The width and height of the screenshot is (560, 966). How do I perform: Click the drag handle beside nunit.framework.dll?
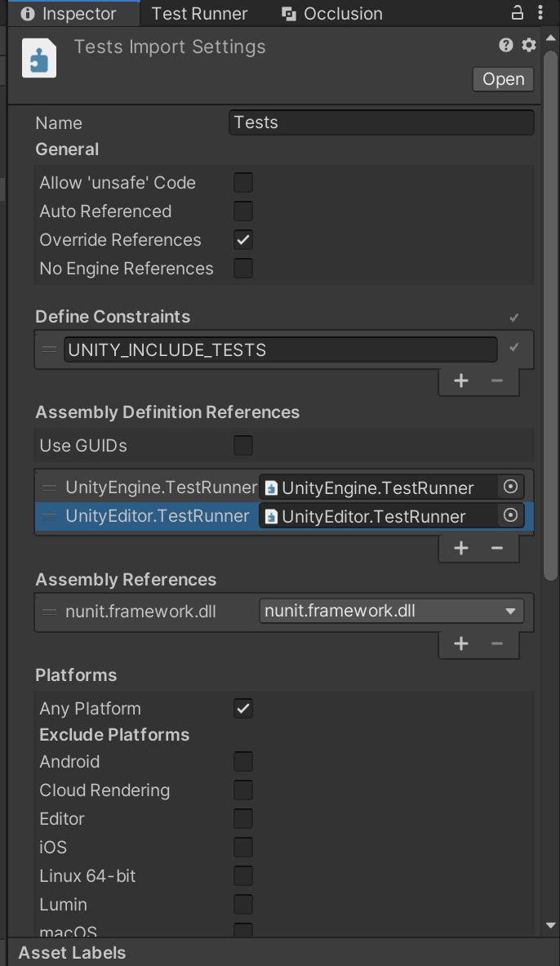point(49,611)
